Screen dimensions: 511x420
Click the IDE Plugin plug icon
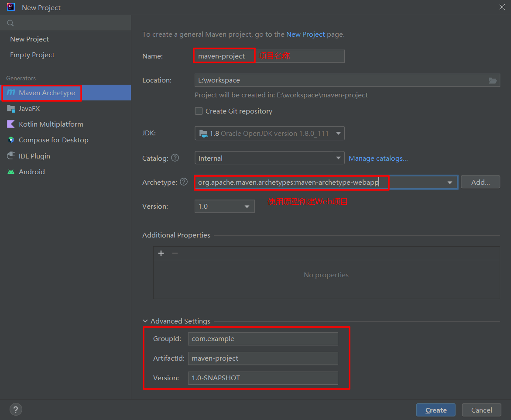[x=11, y=156]
